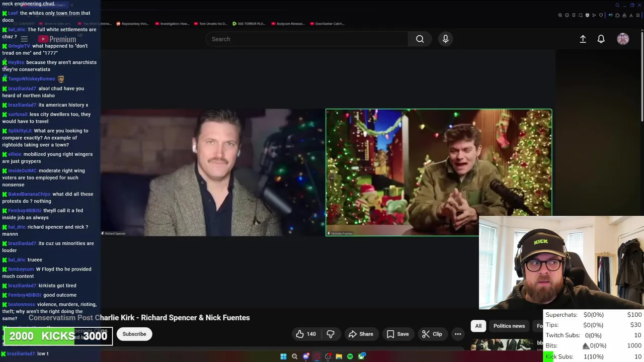
Task: Toggle the ad blocker shield icon
Action: click(587, 15)
